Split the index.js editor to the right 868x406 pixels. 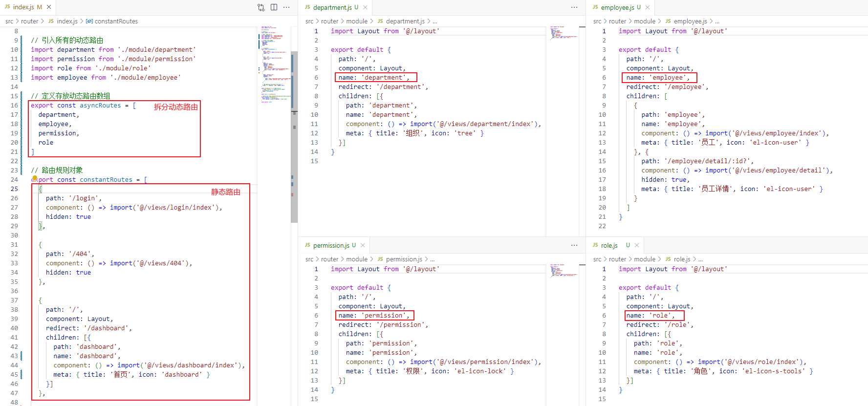[274, 7]
